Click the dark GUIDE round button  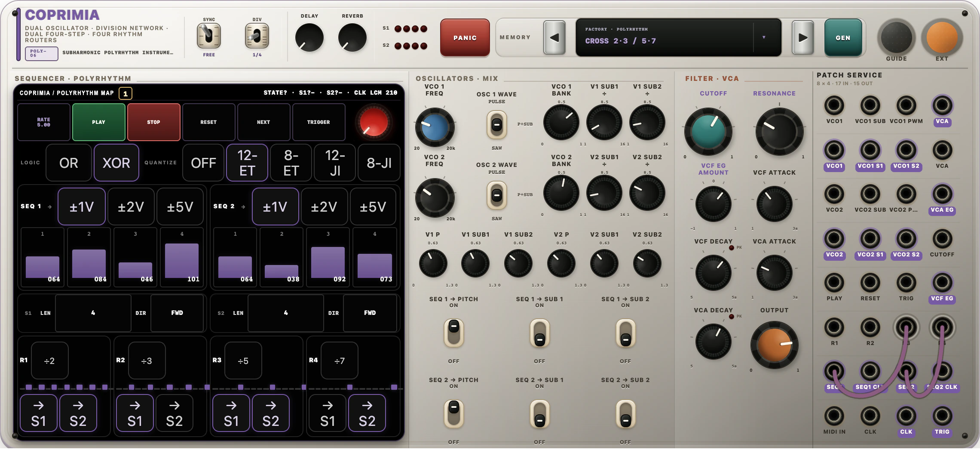896,37
